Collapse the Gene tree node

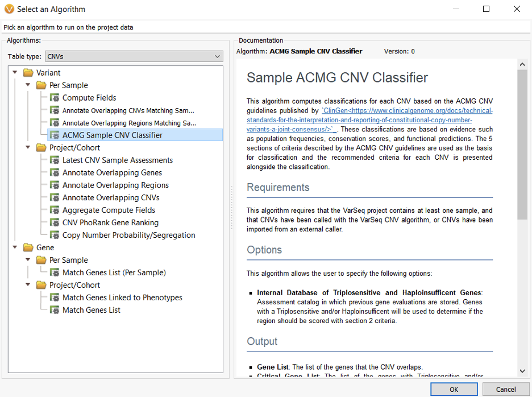(15, 247)
